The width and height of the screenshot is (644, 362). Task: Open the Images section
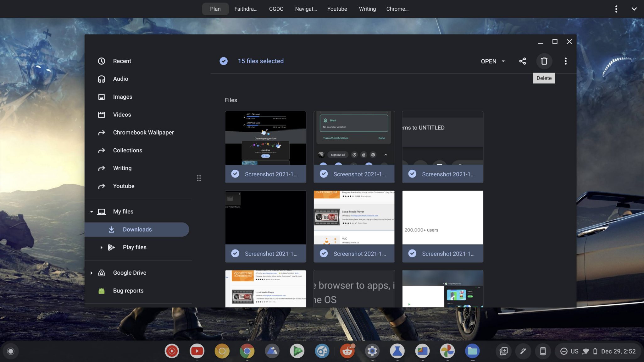[122, 96]
